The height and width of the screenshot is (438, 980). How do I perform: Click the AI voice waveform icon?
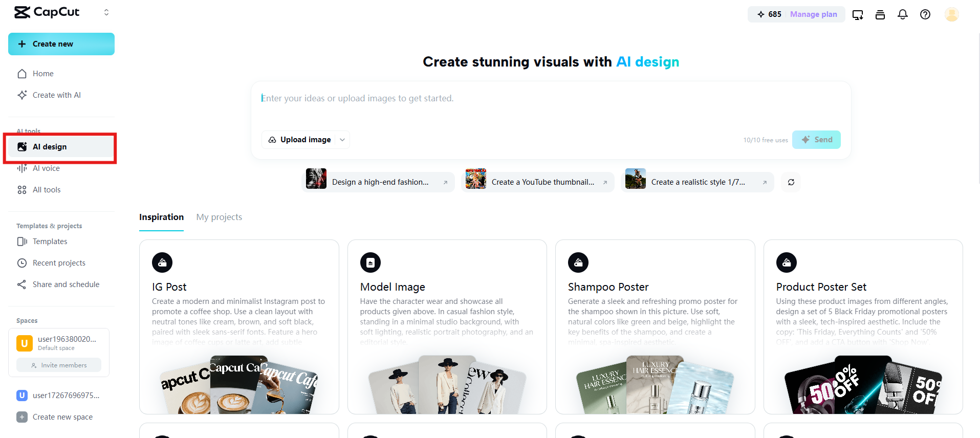tap(22, 168)
